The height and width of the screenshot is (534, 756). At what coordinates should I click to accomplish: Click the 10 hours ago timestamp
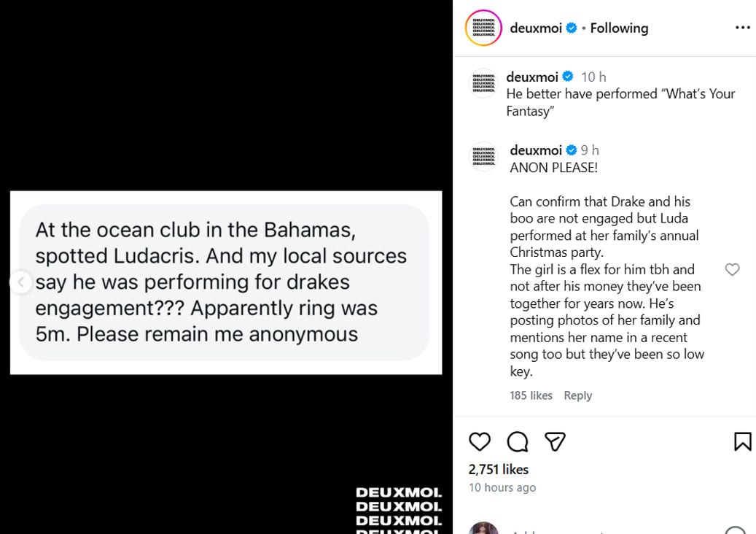tap(502, 487)
